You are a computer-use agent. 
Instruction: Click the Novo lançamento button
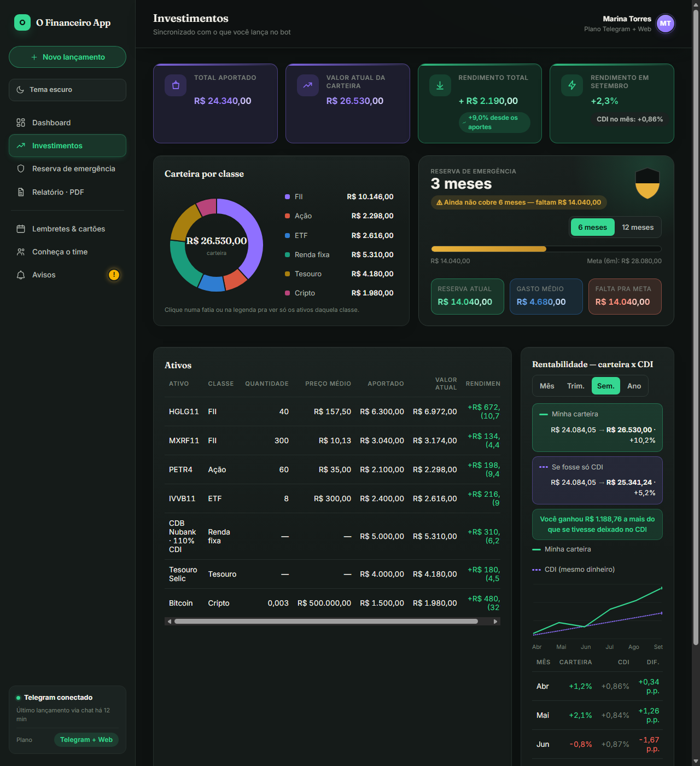click(x=67, y=57)
